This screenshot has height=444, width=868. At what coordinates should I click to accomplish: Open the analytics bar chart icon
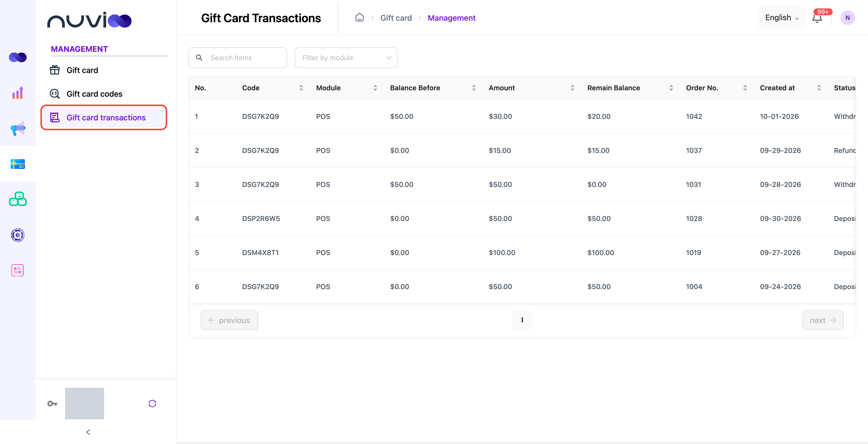tap(18, 93)
